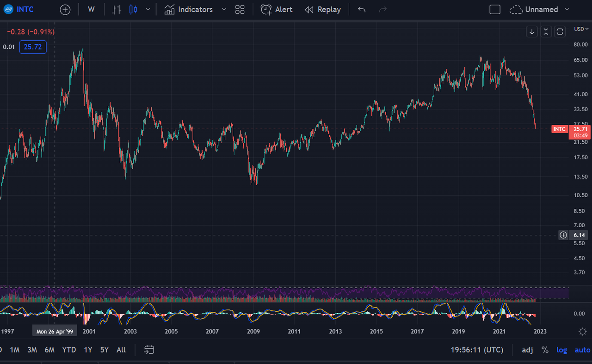This screenshot has height=364, width=592.
Task: Click the 2021 label on time axis
Action: (x=499, y=331)
